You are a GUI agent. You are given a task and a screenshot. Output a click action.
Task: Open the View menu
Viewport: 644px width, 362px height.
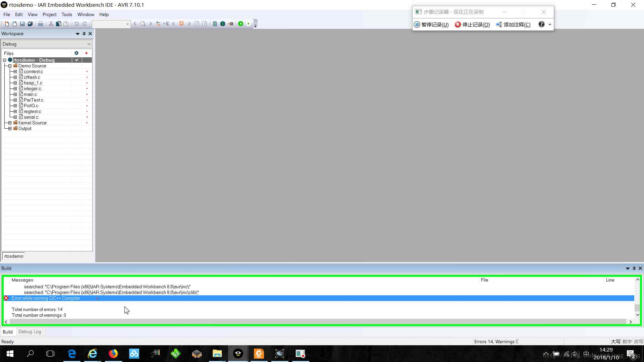point(33,14)
